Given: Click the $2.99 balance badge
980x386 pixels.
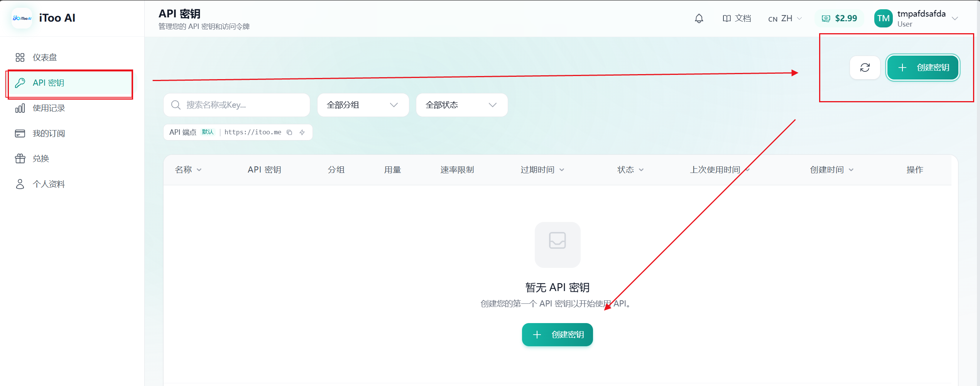Looking at the screenshot, I should point(839,19).
